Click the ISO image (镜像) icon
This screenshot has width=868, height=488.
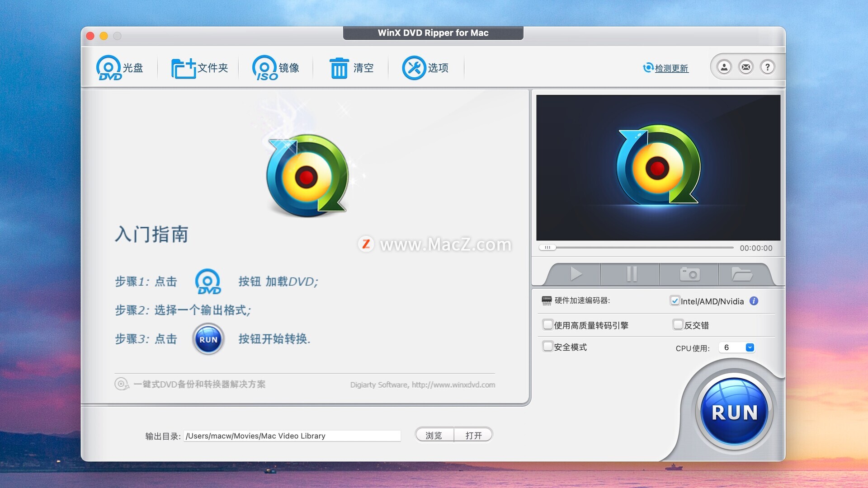pyautogui.click(x=264, y=68)
